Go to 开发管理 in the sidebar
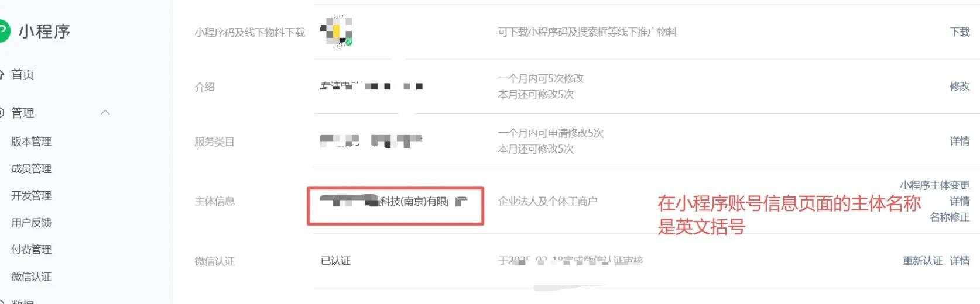 point(31,195)
